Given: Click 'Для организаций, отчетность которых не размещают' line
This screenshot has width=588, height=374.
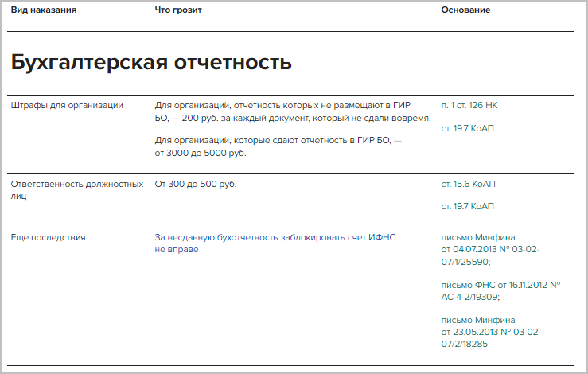Looking at the screenshot, I should coord(282,105).
